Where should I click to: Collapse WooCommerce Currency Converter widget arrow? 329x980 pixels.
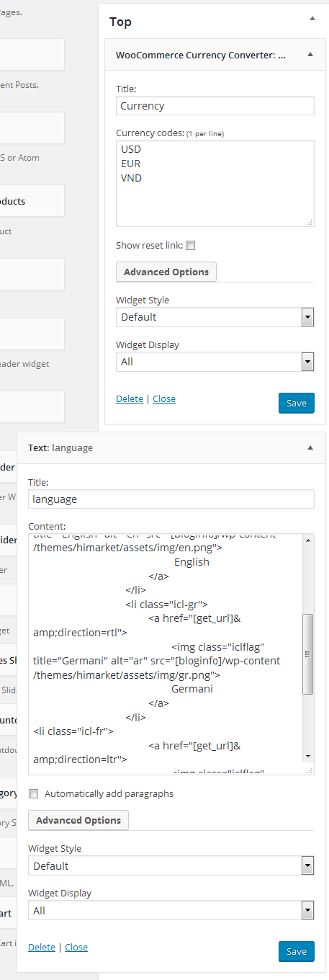[x=310, y=54]
